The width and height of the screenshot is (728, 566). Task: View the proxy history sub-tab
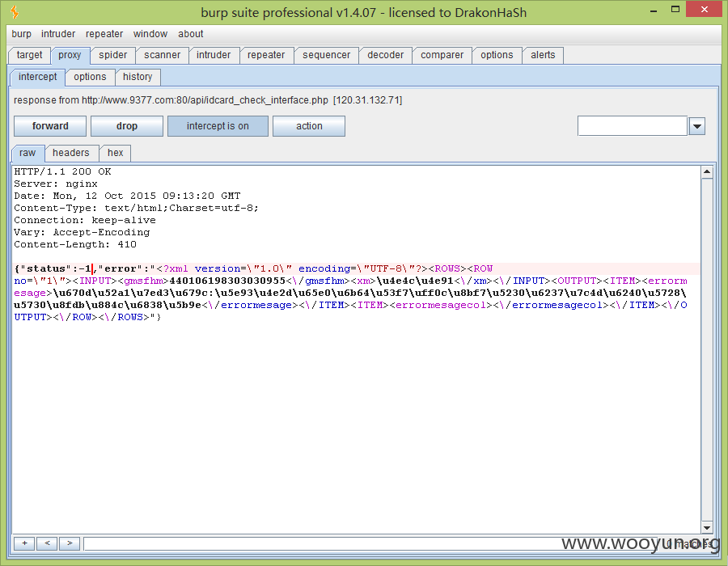138,77
